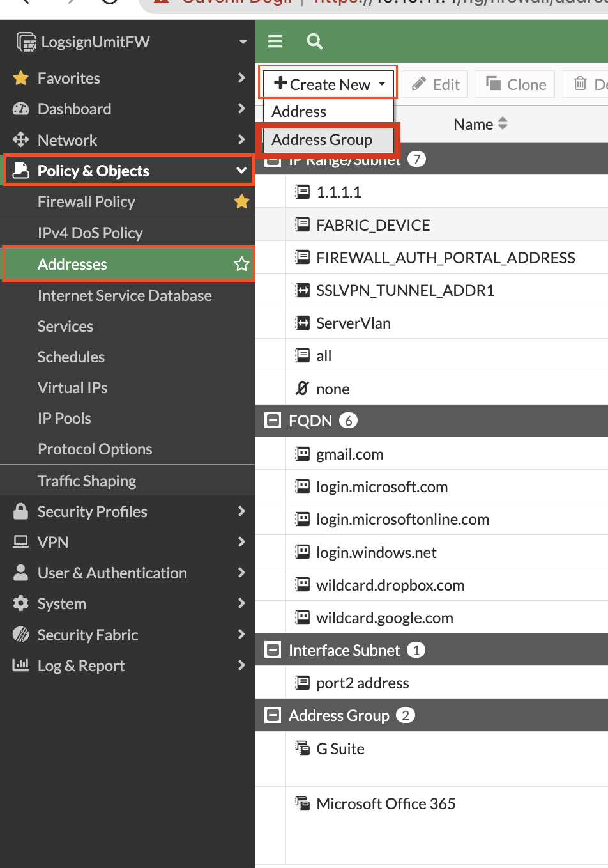Expand the Security Profiles chevron
The width and height of the screenshot is (608, 868).
point(241,511)
